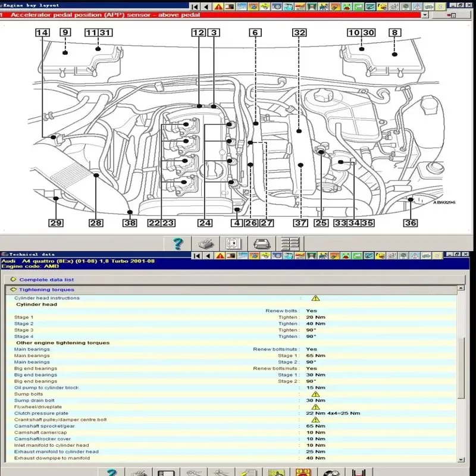Image resolution: width=476 pixels, height=476 pixels.
Task: Go to first page in Engine bay layout toolbar
Action: tap(194, 7)
